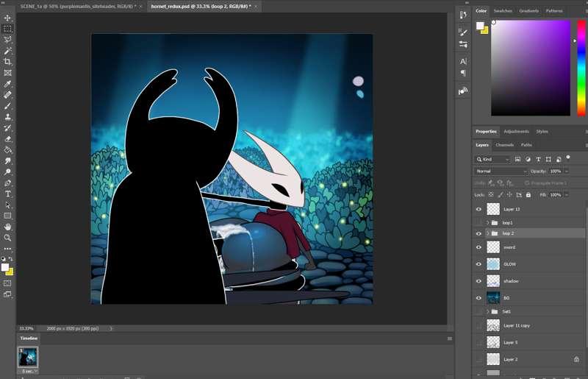Hide the Layer 13 layer
Image resolution: width=588 pixels, height=379 pixels.
(x=478, y=209)
